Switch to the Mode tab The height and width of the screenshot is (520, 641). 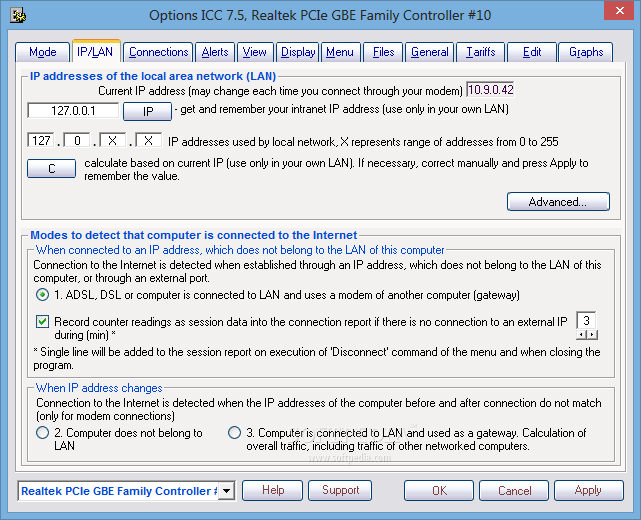point(43,52)
